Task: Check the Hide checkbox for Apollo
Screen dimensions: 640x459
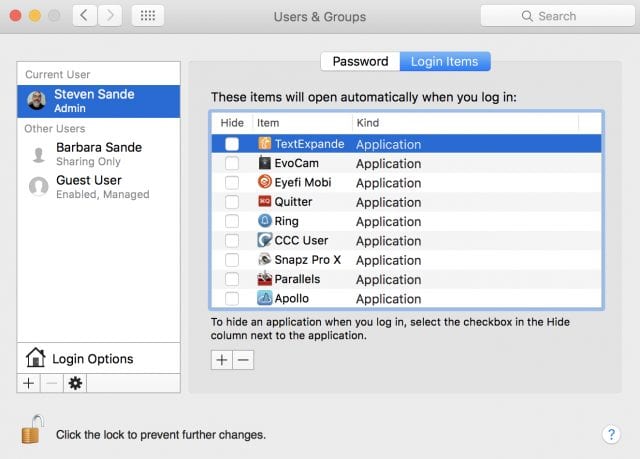Action: [232, 298]
